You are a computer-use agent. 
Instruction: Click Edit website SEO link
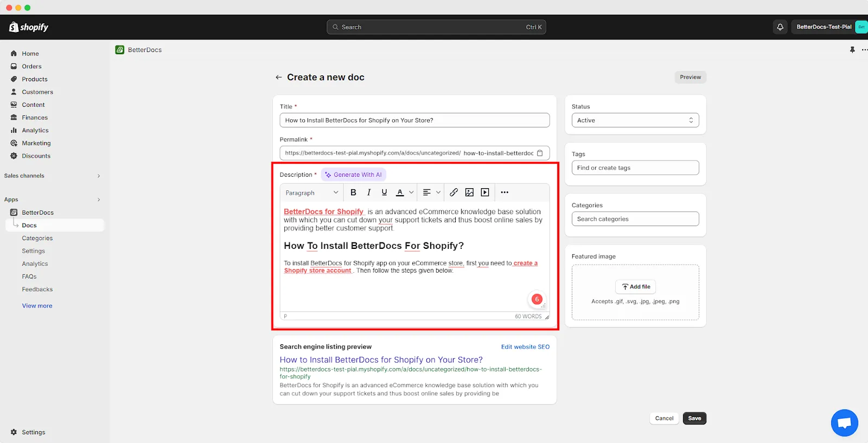[525, 347]
